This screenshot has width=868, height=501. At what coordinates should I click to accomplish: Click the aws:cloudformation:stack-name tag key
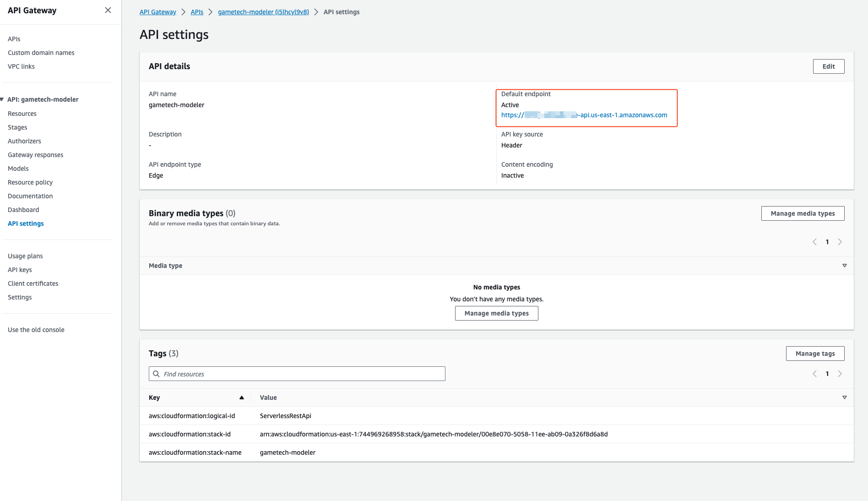click(x=195, y=452)
